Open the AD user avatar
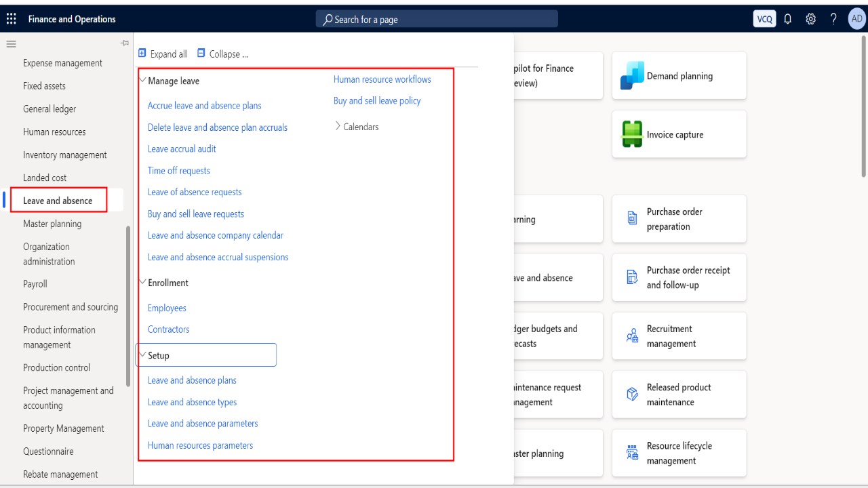This screenshot has height=488, width=868. (x=856, y=19)
